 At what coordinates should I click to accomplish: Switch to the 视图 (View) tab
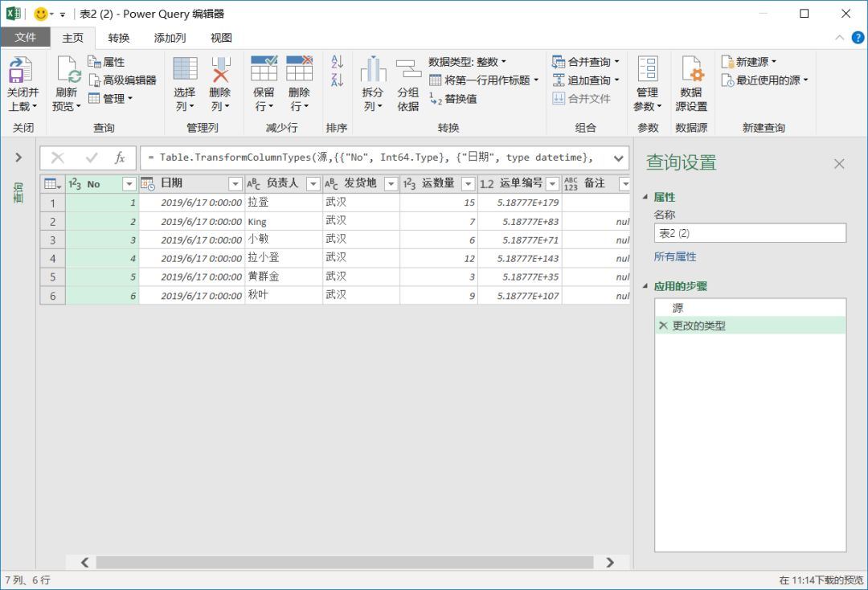(221, 38)
